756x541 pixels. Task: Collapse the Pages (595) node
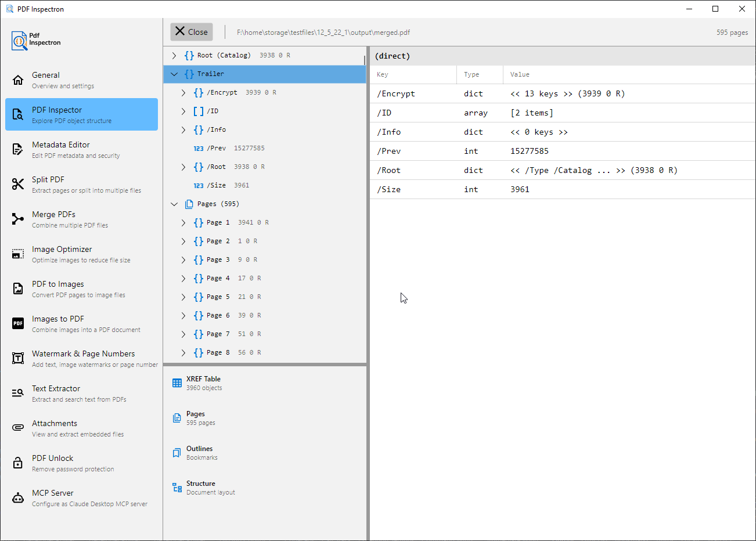click(174, 204)
